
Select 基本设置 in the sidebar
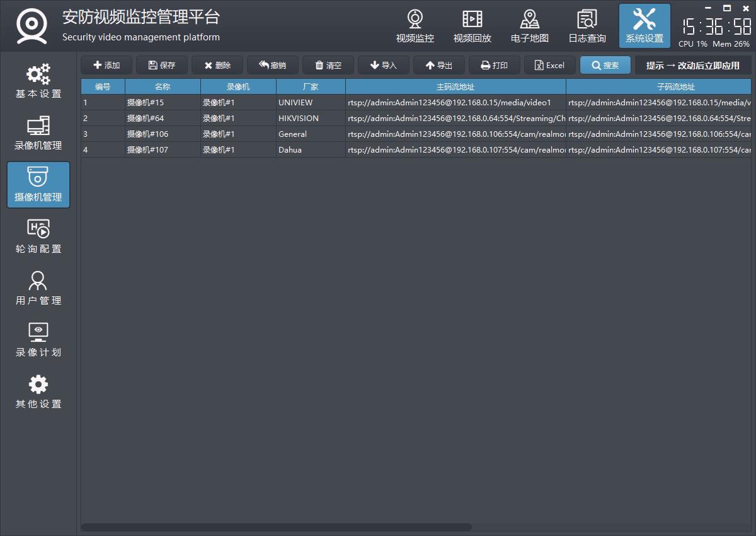click(x=38, y=81)
